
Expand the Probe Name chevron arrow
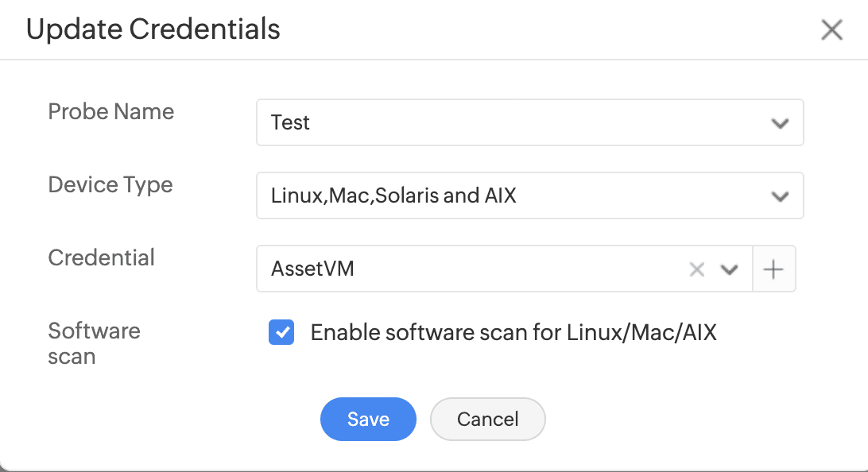[x=780, y=123]
